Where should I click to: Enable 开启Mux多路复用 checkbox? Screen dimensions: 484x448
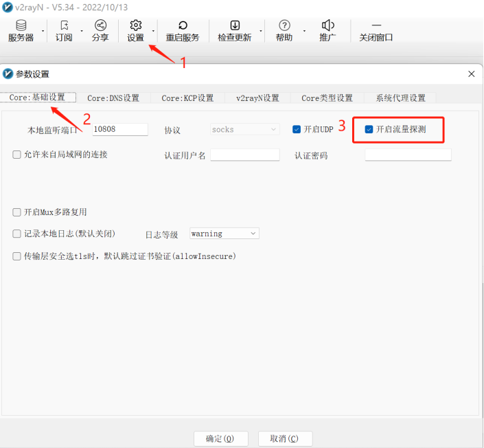(16, 212)
